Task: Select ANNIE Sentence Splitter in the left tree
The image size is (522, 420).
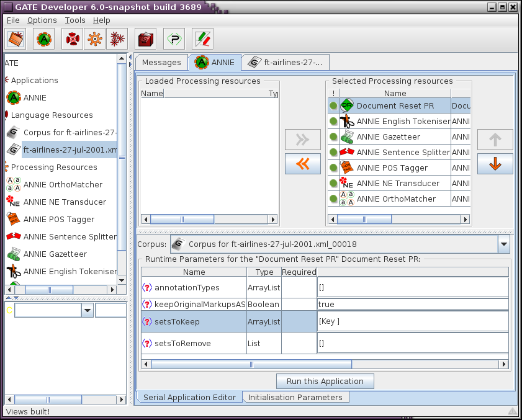Action: (x=61, y=236)
